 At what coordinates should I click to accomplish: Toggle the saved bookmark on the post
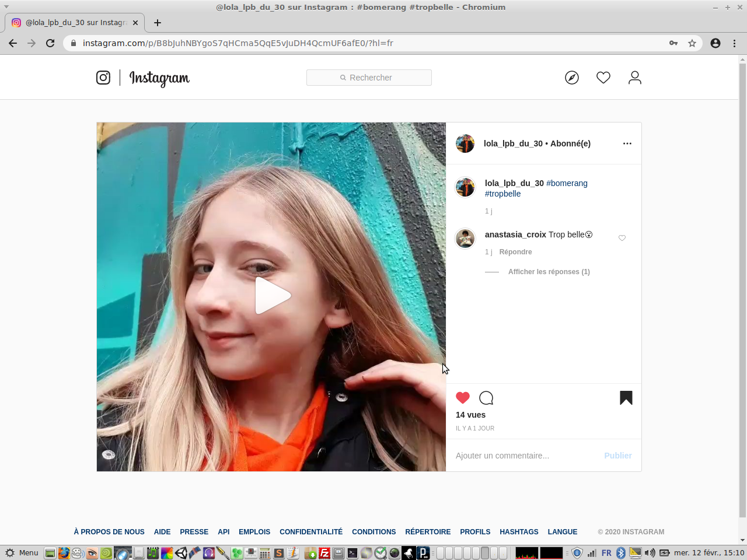pos(626,398)
